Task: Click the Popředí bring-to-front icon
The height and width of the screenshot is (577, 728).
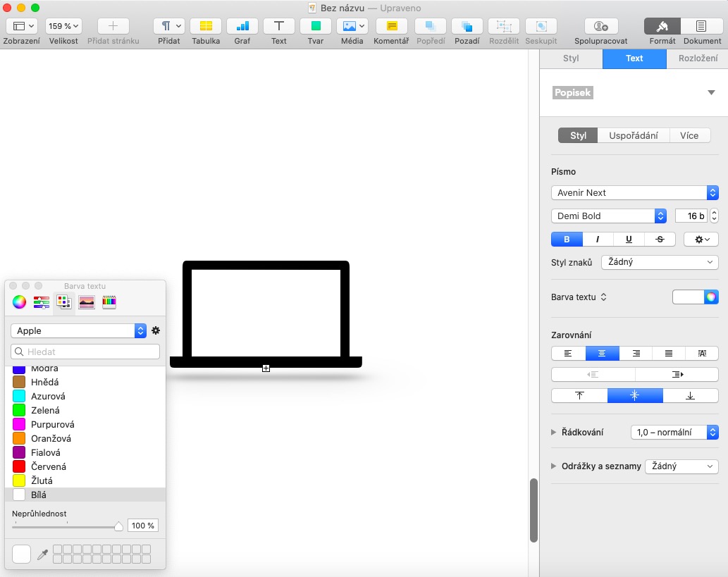Action: (431, 26)
